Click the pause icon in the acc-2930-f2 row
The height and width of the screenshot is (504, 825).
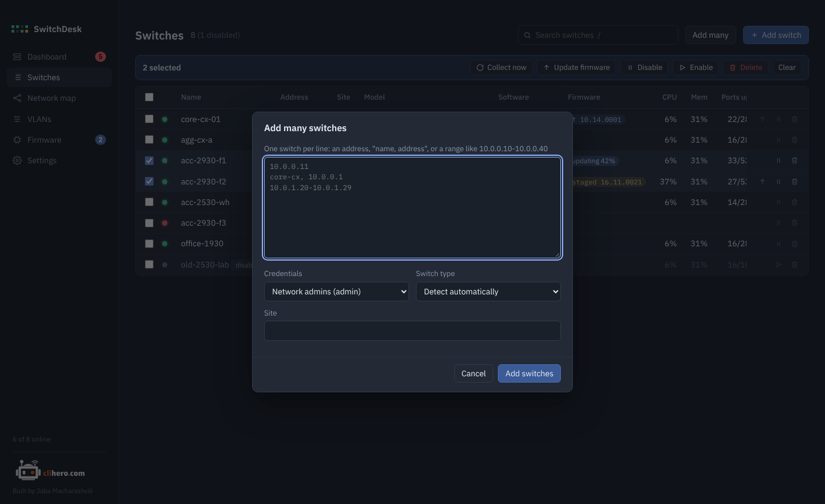(x=779, y=182)
